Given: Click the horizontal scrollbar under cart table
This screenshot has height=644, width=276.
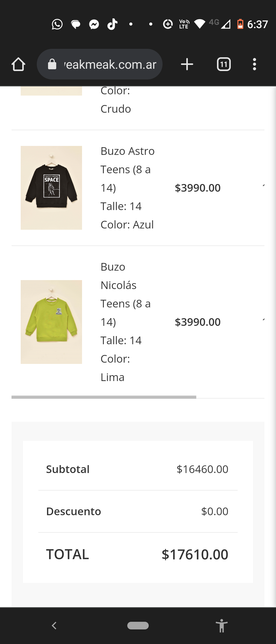Looking at the screenshot, I should click(x=104, y=397).
